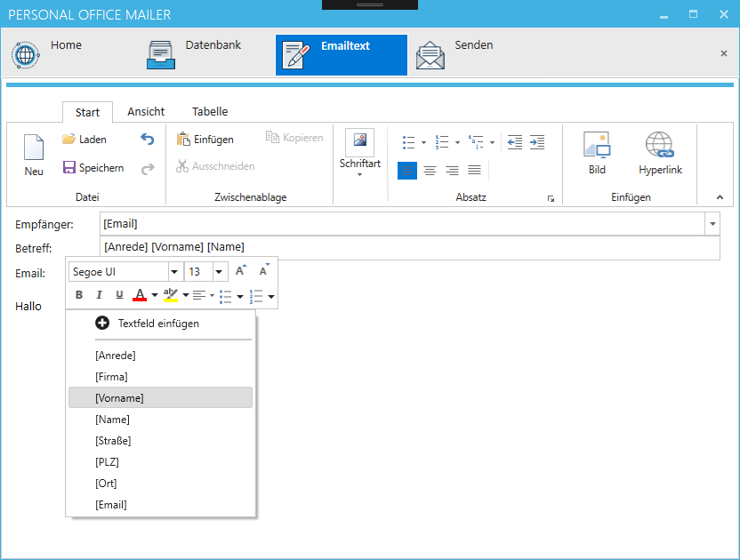Choose Textfeld einfügen from context menu
Screen dimensions: 740x560
(x=160, y=324)
